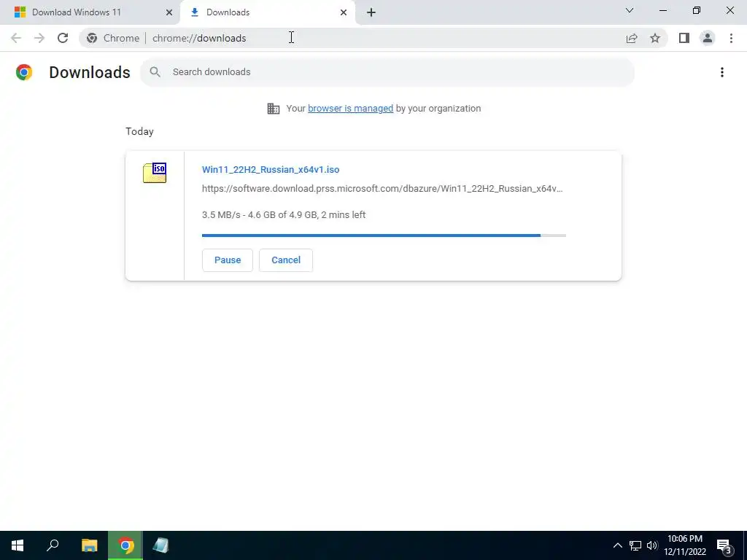Open the notification center icon
Image resolution: width=747 pixels, height=560 pixels.
click(x=725, y=545)
